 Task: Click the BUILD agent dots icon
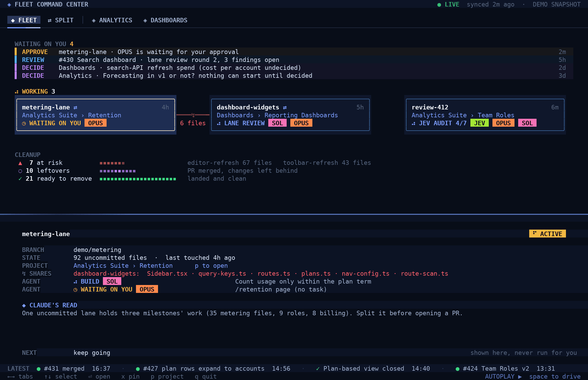(75, 282)
